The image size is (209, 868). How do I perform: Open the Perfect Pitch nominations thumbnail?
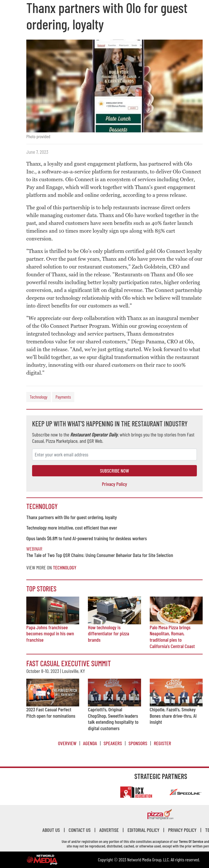tap(53, 693)
